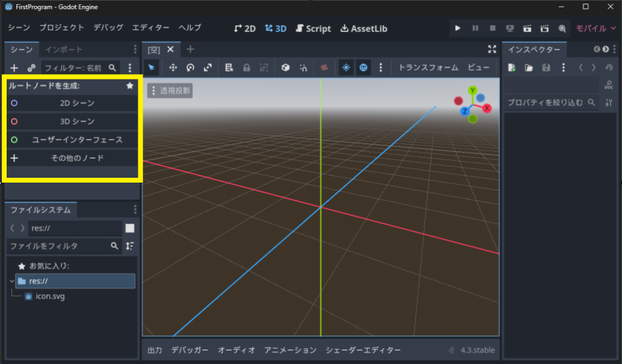The width and height of the screenshot is (622, 364).
Task: Switch to the 3D workspace
Action: [x=276, y=29]
